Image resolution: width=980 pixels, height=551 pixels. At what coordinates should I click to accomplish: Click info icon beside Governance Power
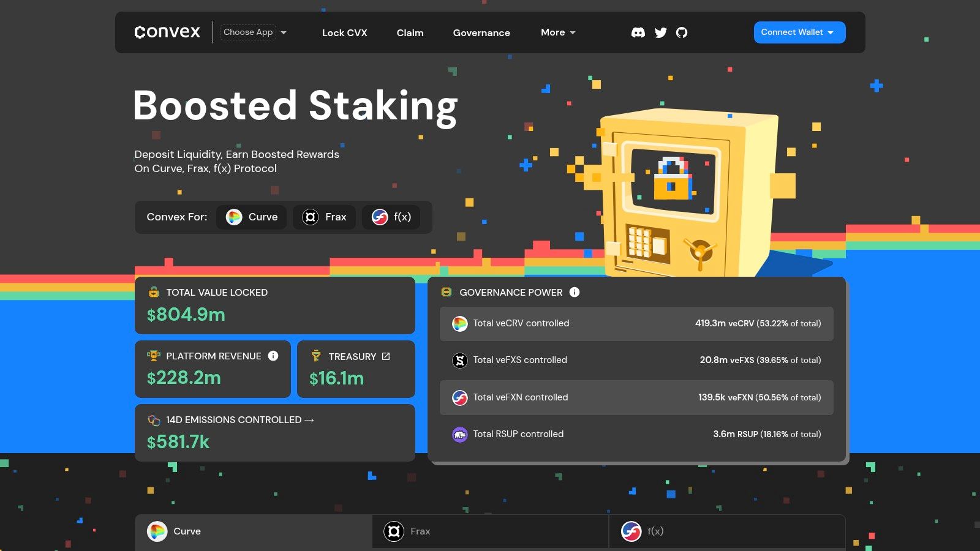point(575,292)
